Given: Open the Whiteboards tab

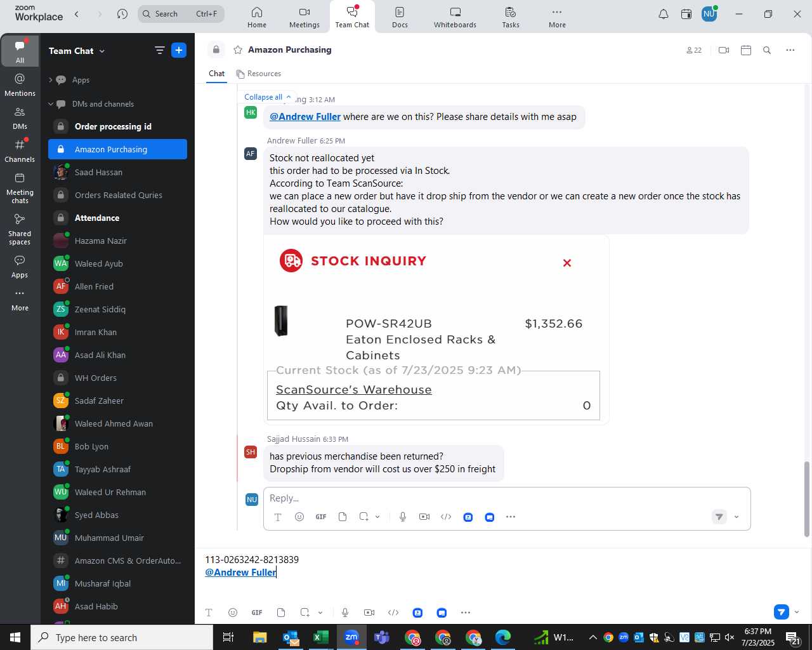Looking at the screenshot, I should coord(455,17).
